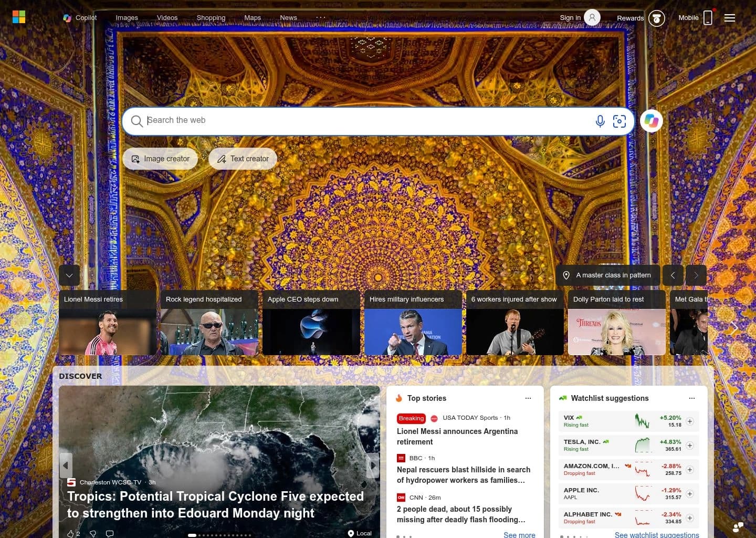
Task: Click the Charleston WCSC-TV source logo
Action: pos(71,482)
